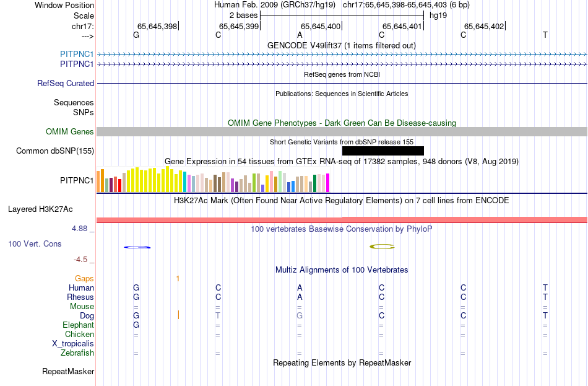Viewport: 588px width, 386px height.
Task: Click the black Common dbSNP(155) variant item
Action: coord(383,151)
